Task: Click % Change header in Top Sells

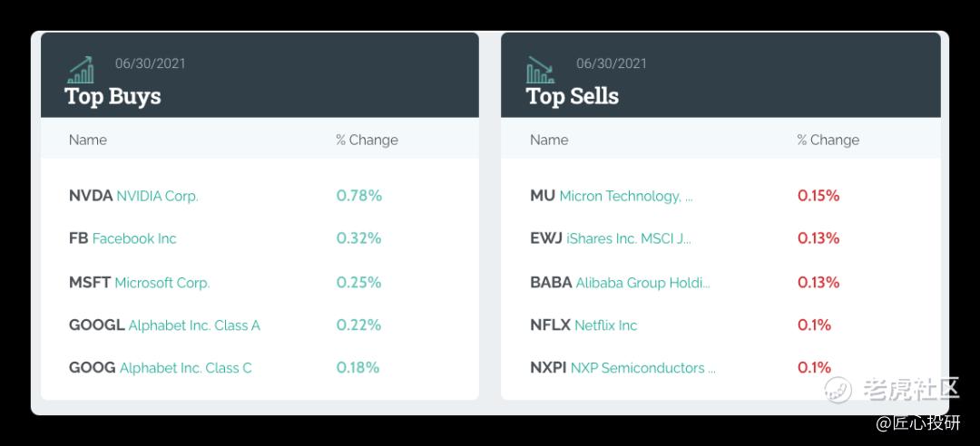Action: [x=828, y=140]
